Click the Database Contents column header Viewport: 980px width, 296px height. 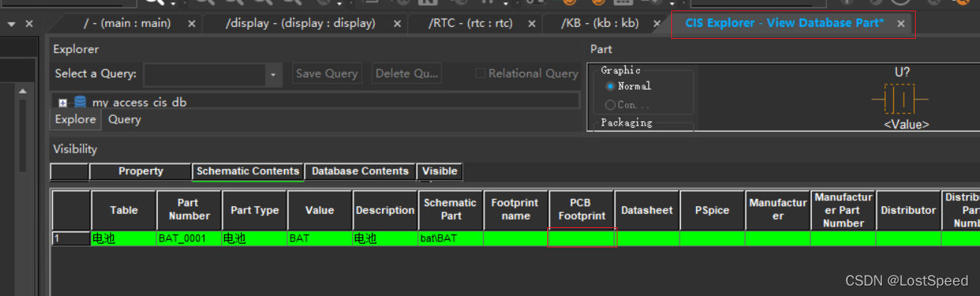[360, 171]
